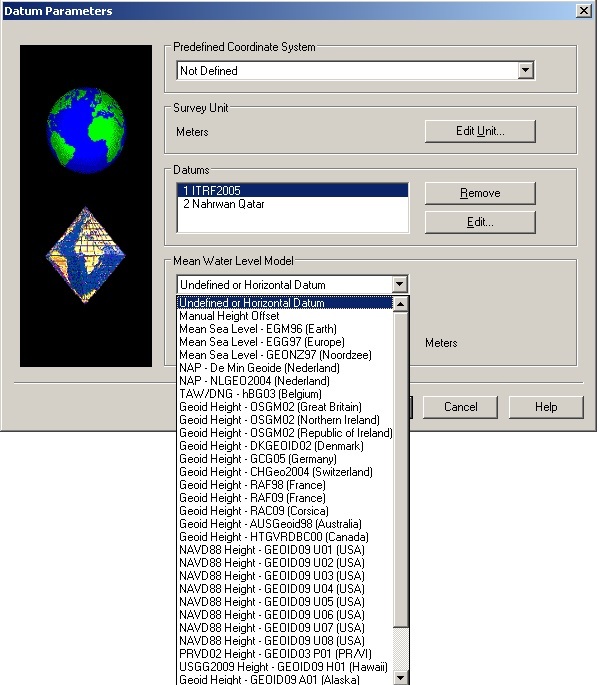Pick Geoid Height - GCG05 (Germany)
599x685 pixels.
click(x=285, y=459)
